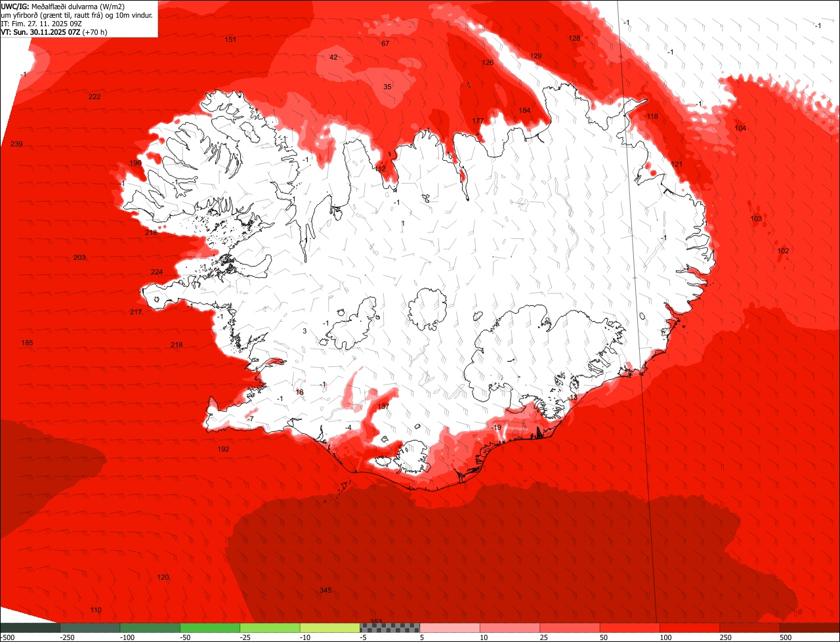The height and width of the screenshot is (642, 840).
Task: Click the map value '112'
Action: pyautogui.click(x=381, y=169)
